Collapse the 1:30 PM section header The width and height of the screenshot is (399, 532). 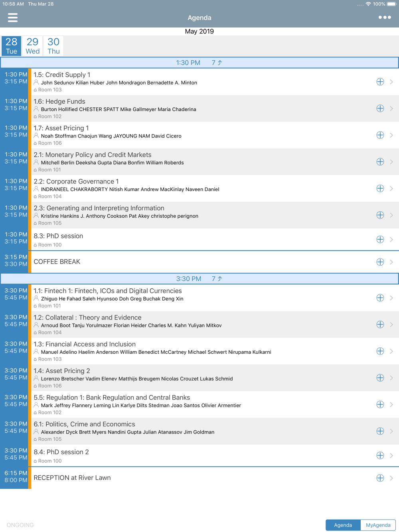[199, 63]
